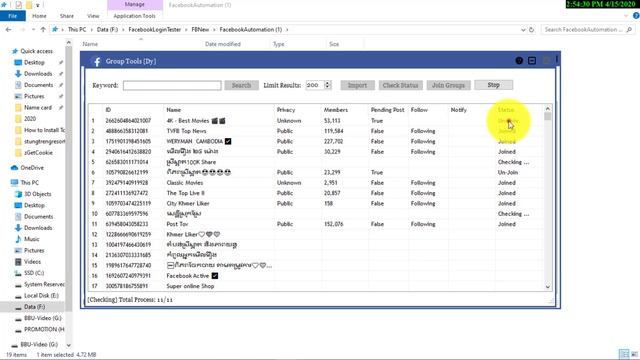The image size is (640, 360).
Task: Open OneDrive in navigation pane
Action: click(32, 168)
